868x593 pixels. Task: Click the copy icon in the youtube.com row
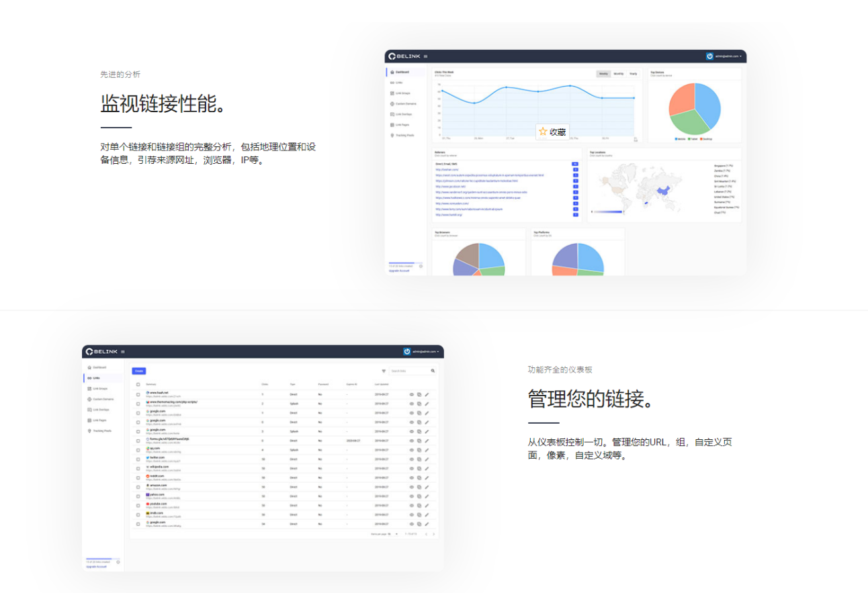point(419,505)
